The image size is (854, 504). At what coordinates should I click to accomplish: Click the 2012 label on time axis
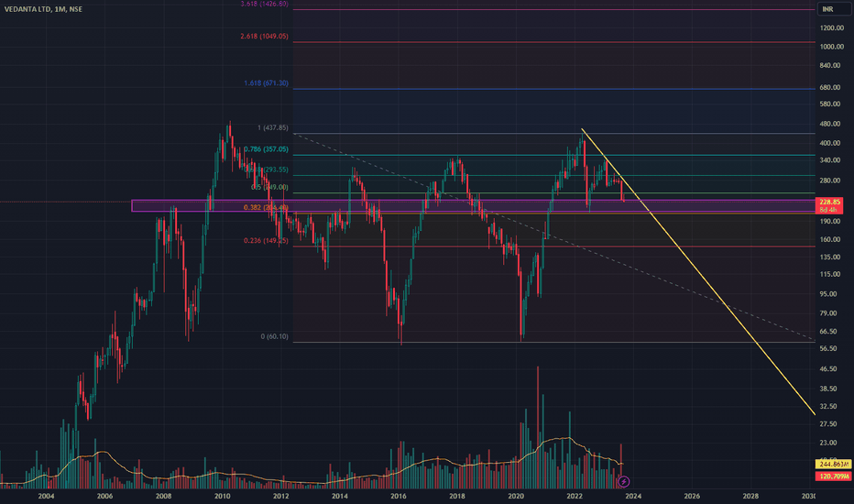coord(281,497)
